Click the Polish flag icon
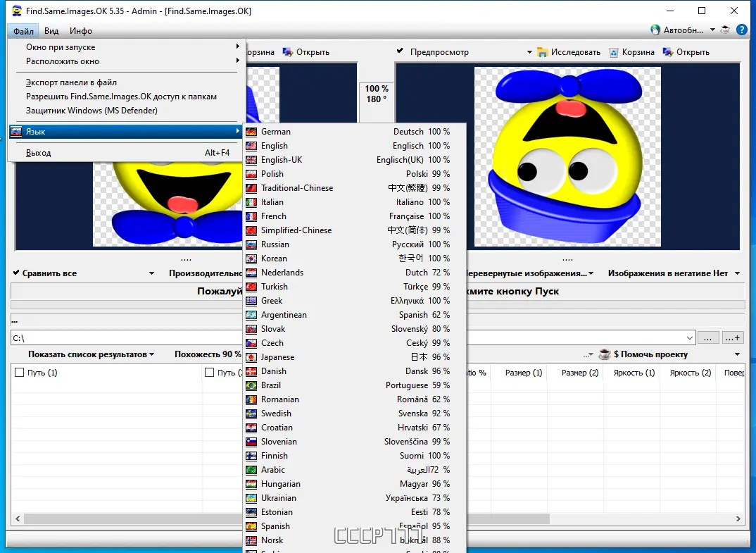 251,174
